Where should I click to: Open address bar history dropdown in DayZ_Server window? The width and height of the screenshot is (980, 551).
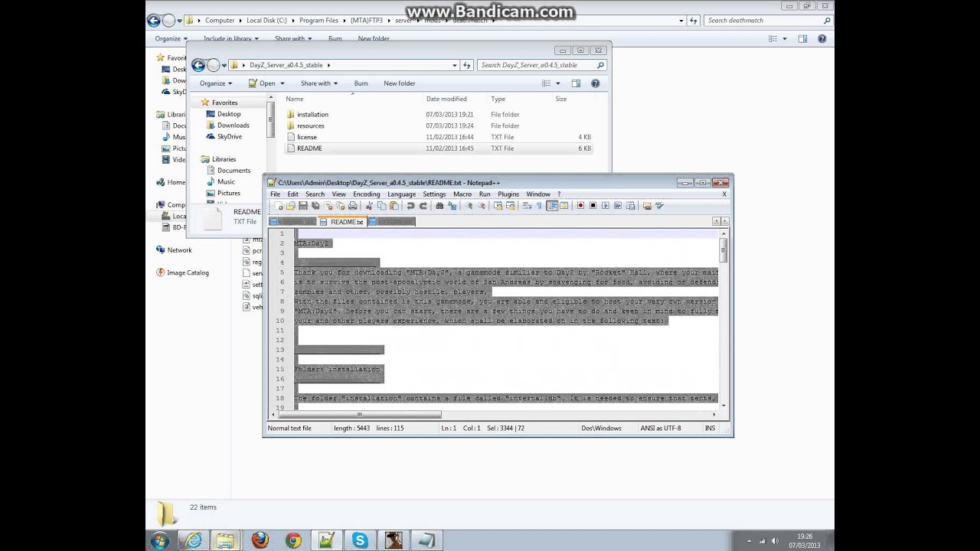click(454, 65)
